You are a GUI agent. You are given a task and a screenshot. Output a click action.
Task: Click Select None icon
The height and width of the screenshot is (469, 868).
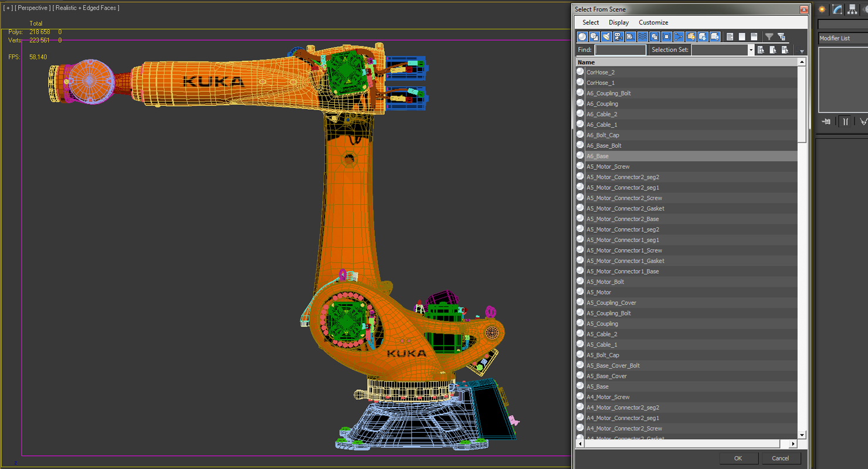click(742, 36)
